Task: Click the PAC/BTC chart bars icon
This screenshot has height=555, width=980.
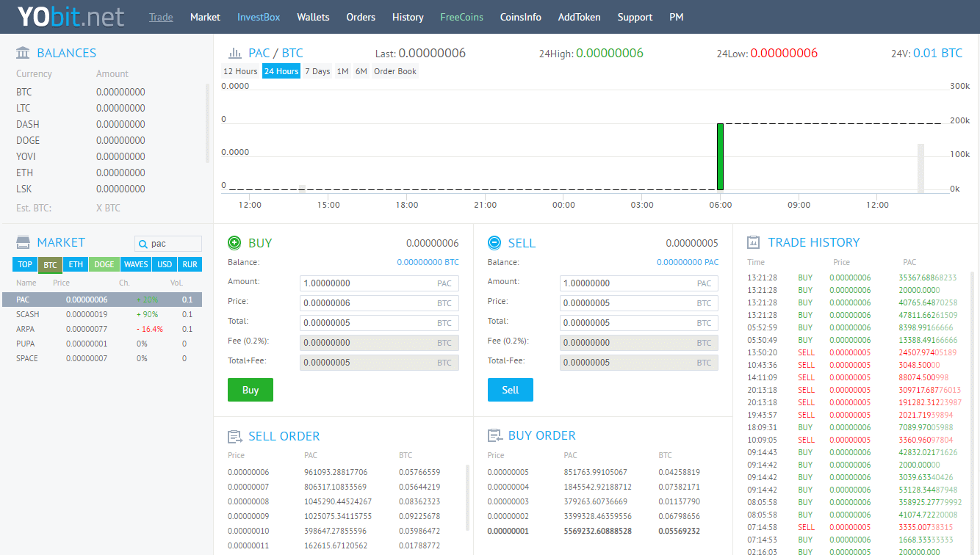Action: point(235,53)
